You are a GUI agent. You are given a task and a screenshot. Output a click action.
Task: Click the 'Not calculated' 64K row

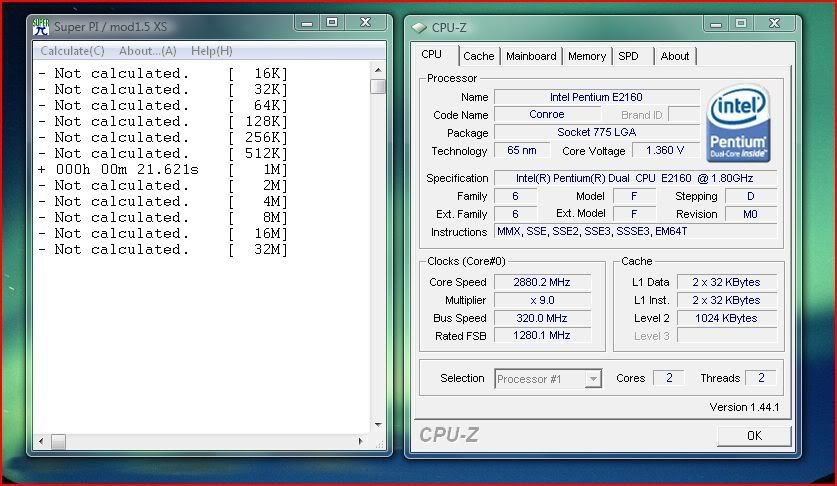163,106
